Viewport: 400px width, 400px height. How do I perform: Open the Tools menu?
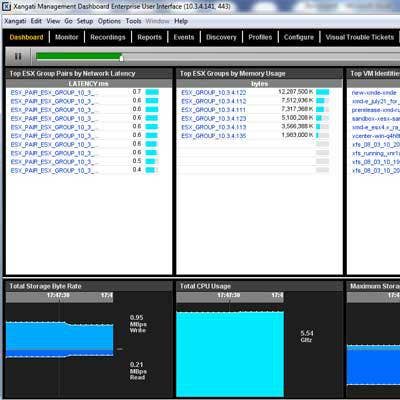click(133, 21)
